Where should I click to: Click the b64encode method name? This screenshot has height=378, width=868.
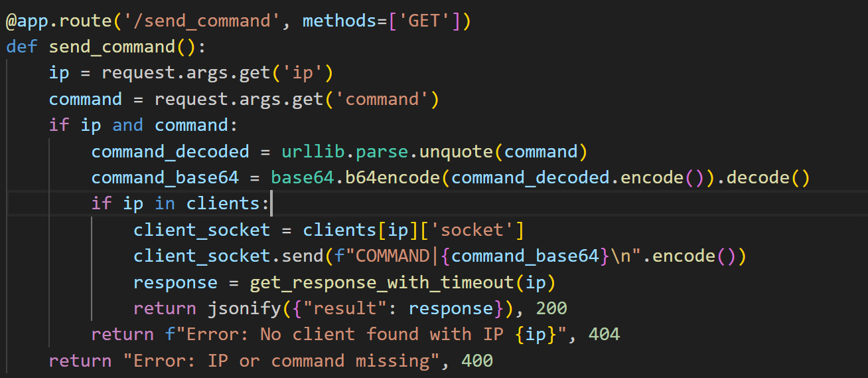[x=392, y=178]
